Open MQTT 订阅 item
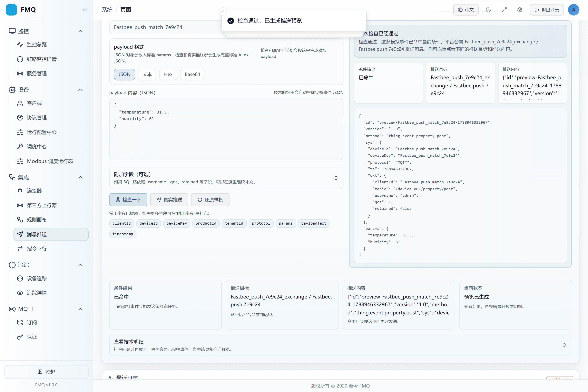The width and height of the screenshot is (588, 392). (51, 323)
